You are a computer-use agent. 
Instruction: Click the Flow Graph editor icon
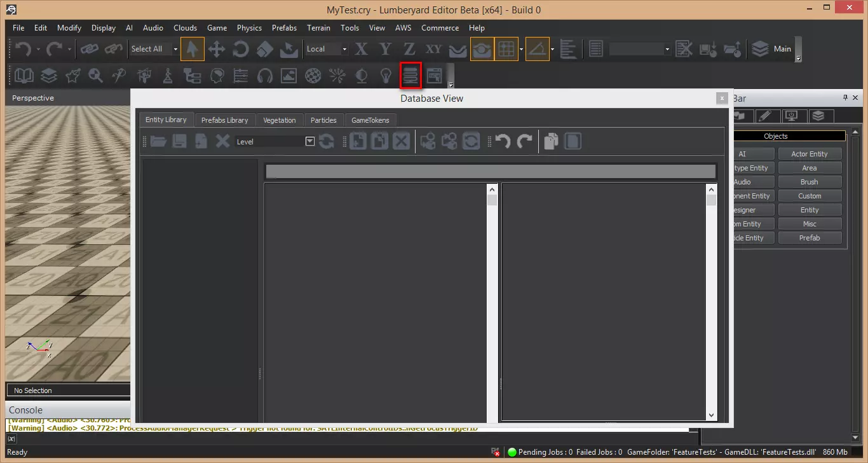tap(192, 76)
